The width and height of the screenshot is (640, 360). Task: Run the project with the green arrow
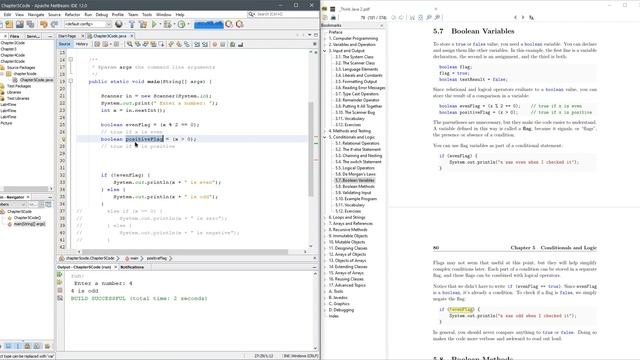pos(154,24)
